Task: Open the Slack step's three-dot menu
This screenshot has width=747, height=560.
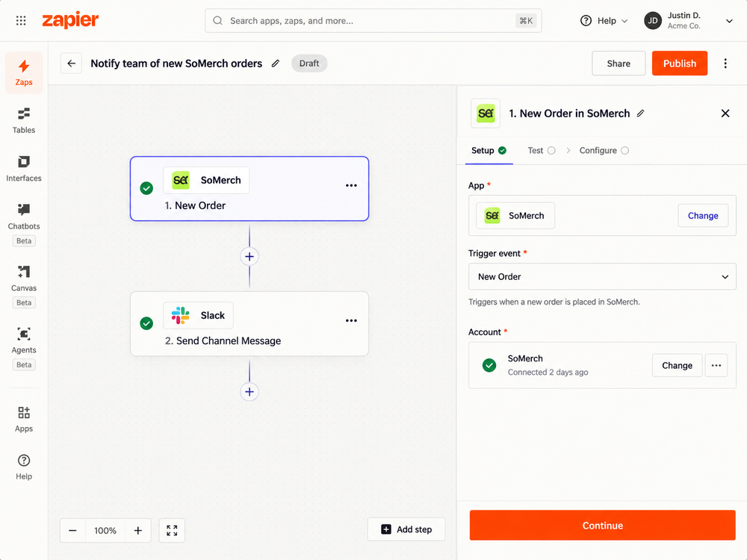Action: 351,320
